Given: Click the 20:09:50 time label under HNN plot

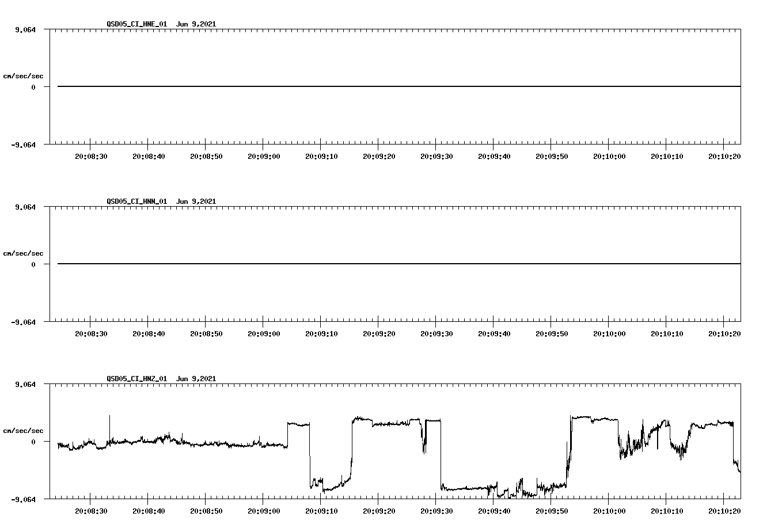Looking at the screenshot, I should (552, 334).
